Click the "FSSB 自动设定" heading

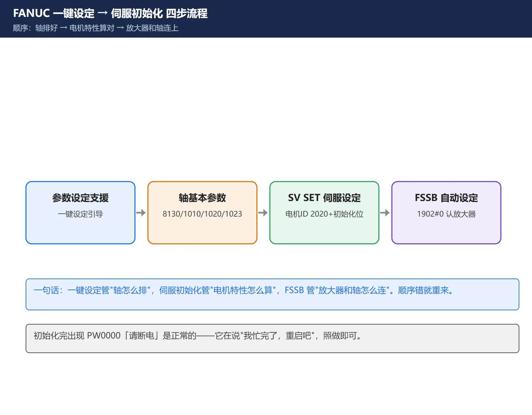446,198
